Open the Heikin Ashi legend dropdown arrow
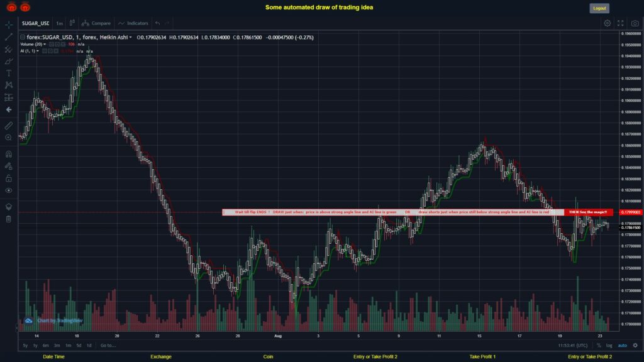 coord(131,37)
